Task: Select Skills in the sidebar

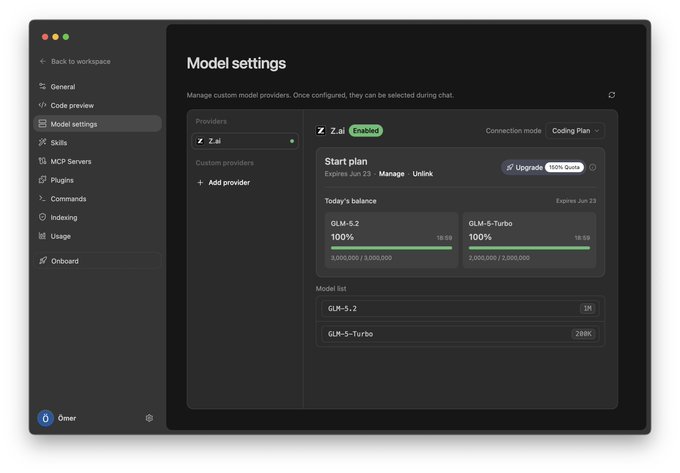Action: tap(97, 142)
